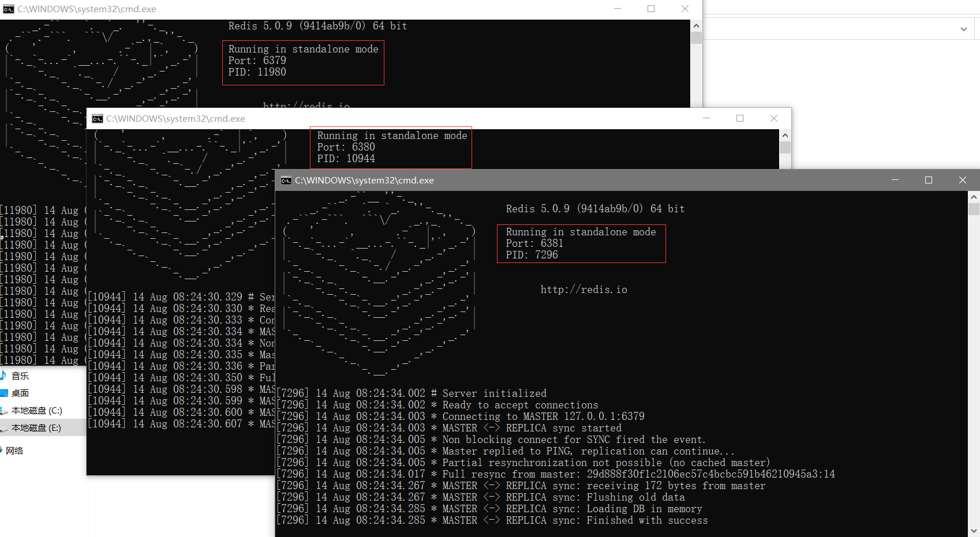Screen dimensions: 980x537
Task: Click 'PID: 10944' text in middle console
Action: (346, 159)
